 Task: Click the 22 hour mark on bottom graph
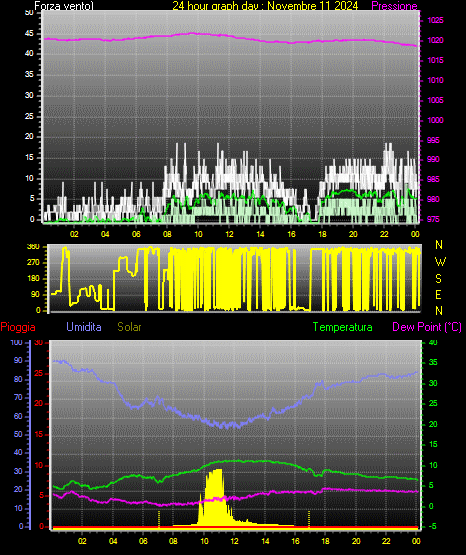pos(386,541)
